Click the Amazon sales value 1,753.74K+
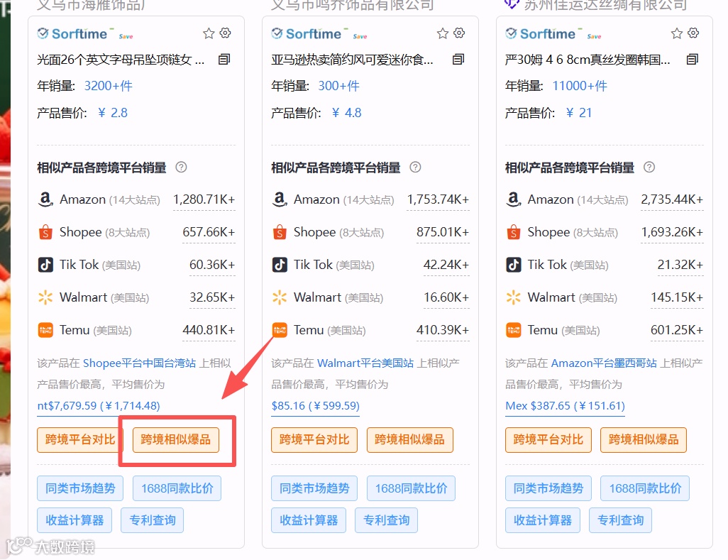The width and height of the screenshot is (728, 560). pos(438,199)
